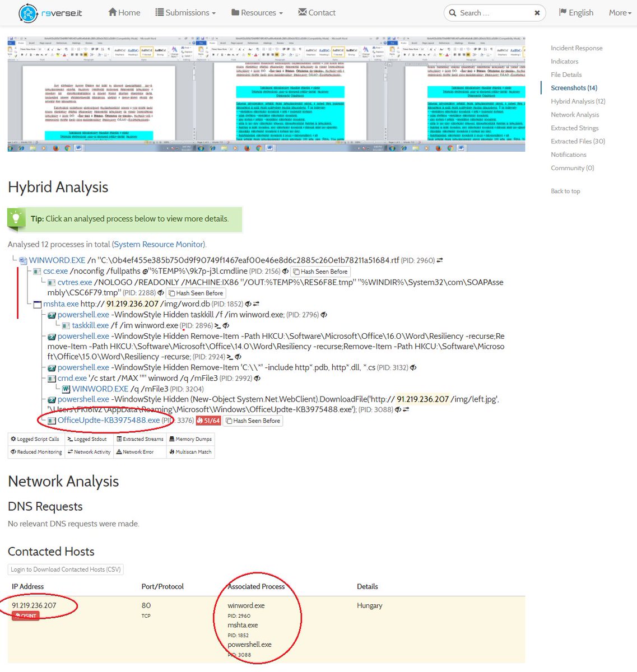
Task: Click Hash Seen Before after PID 2288
Action: coord(196,293)
